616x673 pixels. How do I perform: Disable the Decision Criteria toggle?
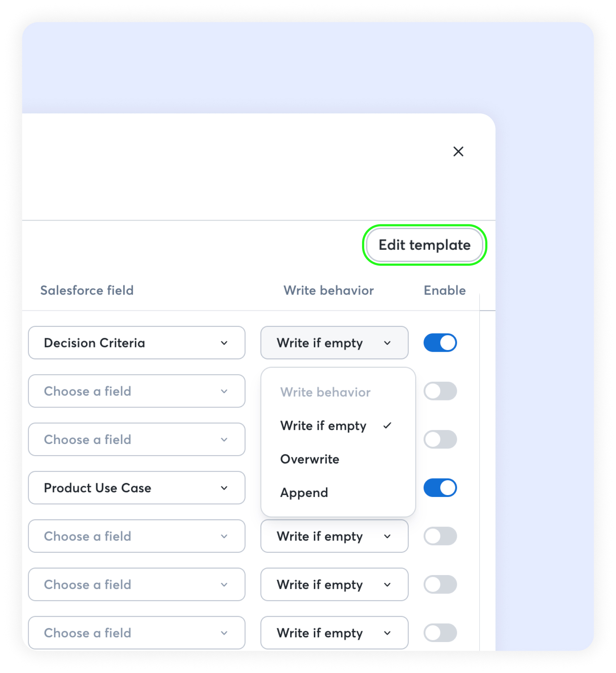click(x=440, y=343)
